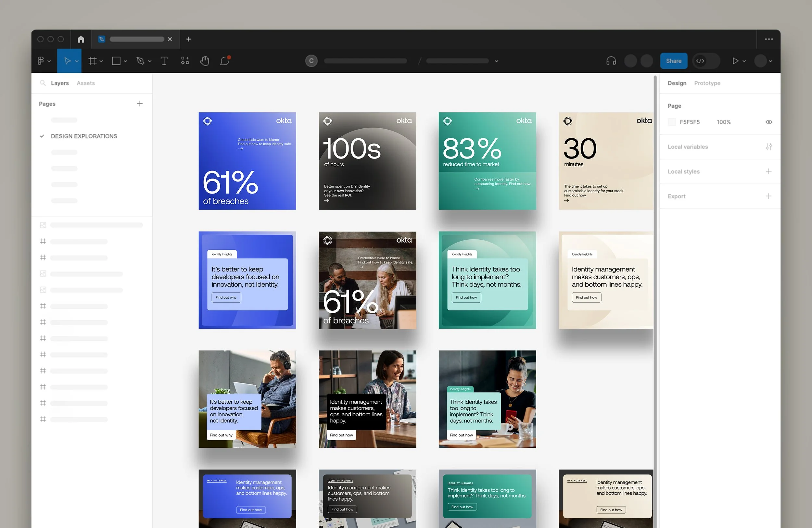
Task: Toggle Dev Mode code switch
Action: 701,61
